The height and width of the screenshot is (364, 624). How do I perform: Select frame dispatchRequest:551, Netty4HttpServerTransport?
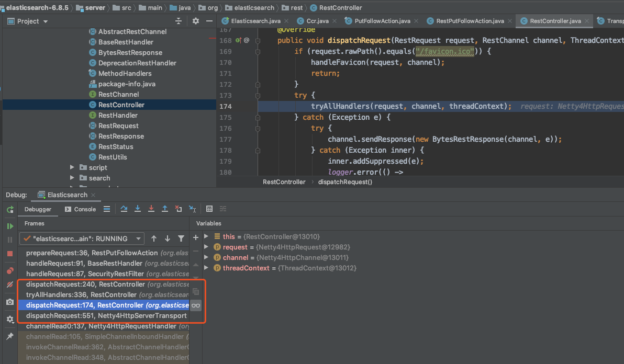[104, 315]
